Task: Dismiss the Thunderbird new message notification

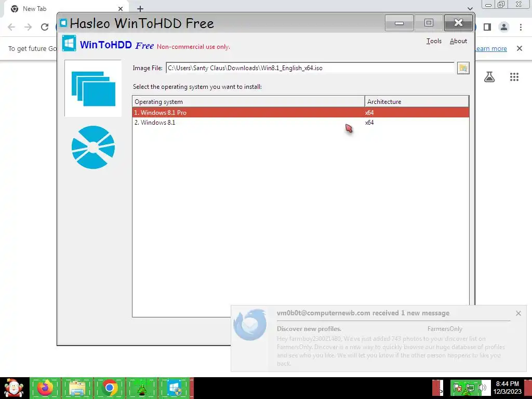Action: [518, 313]
